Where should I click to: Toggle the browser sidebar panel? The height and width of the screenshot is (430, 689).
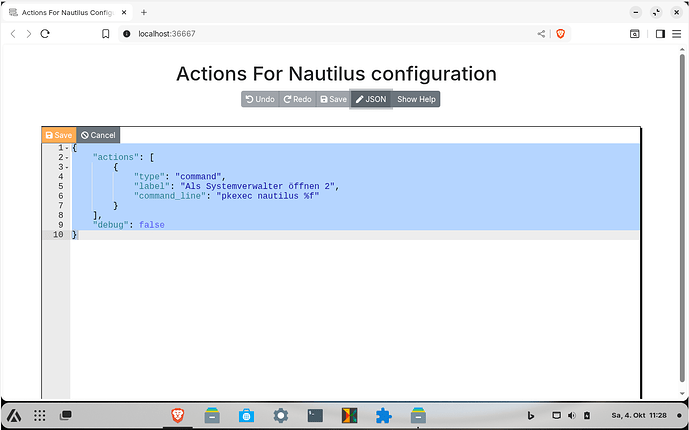point(659,33)
